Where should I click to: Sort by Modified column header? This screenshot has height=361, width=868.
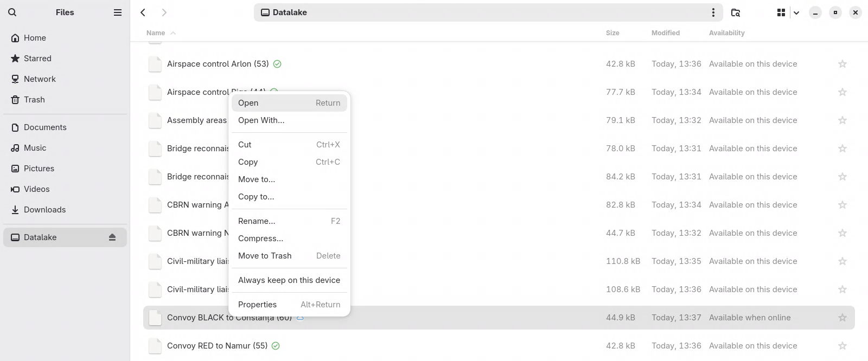tap(666, 33)
